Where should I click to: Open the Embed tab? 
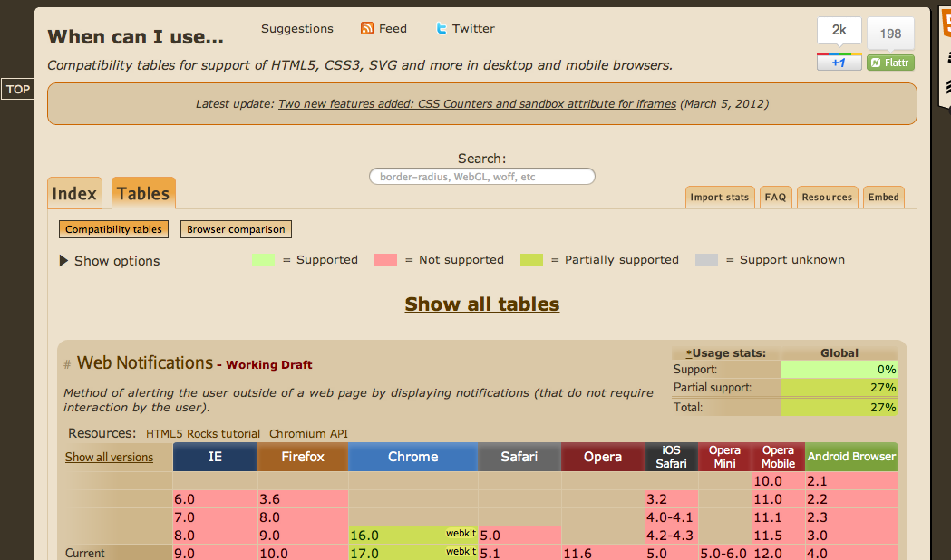click(883, 197)
